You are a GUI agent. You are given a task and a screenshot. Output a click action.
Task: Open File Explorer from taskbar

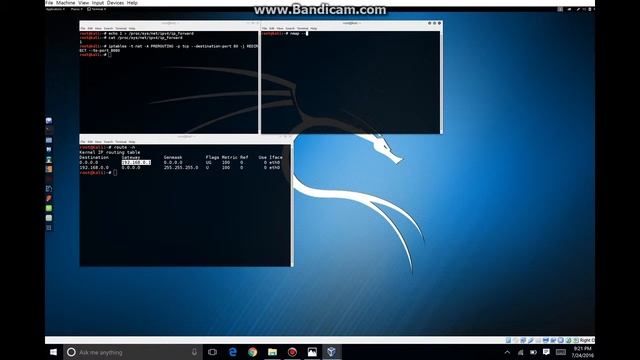pyautogui.click(x=272, y=352)
